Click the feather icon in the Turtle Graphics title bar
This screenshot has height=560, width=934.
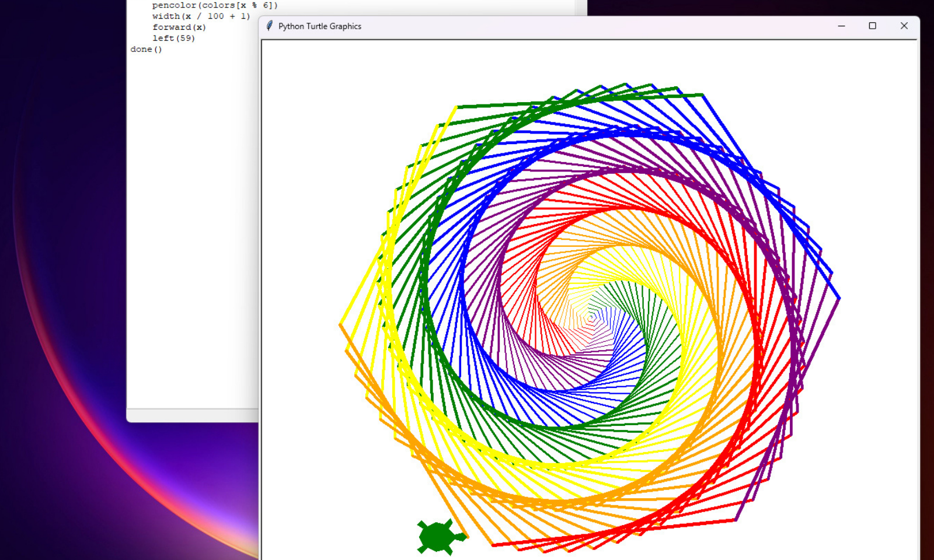tap(269, 26)
